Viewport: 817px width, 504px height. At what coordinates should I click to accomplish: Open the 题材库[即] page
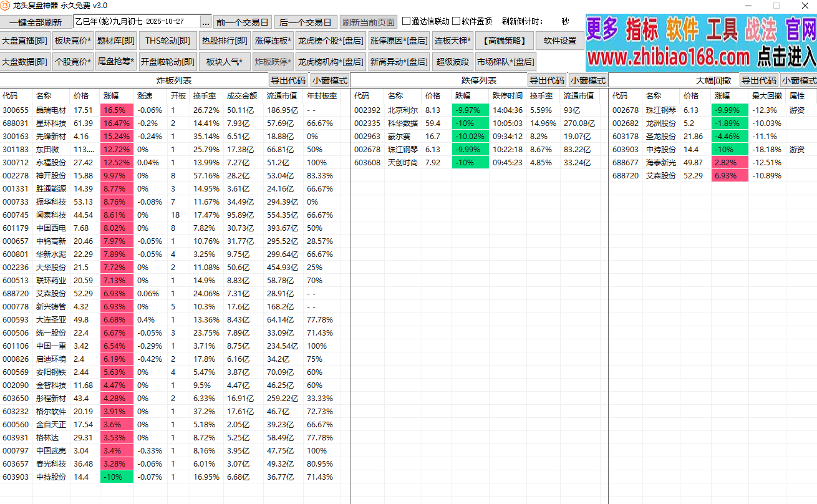(116, 41)
